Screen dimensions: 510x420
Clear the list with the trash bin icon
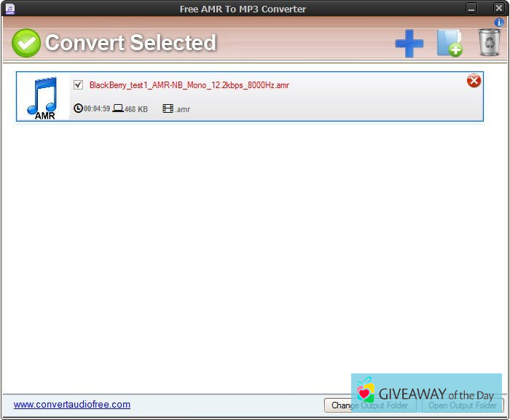(x=489, y=43)
